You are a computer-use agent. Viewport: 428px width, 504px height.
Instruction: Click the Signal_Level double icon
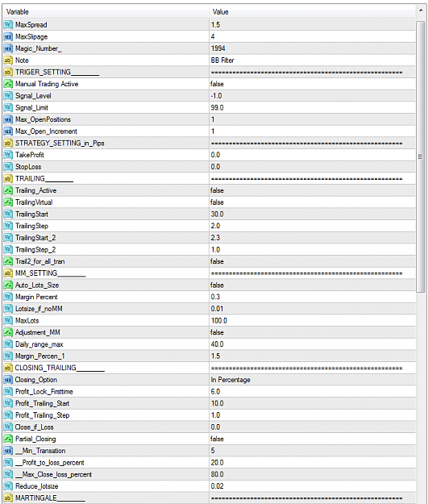[8, 96]
